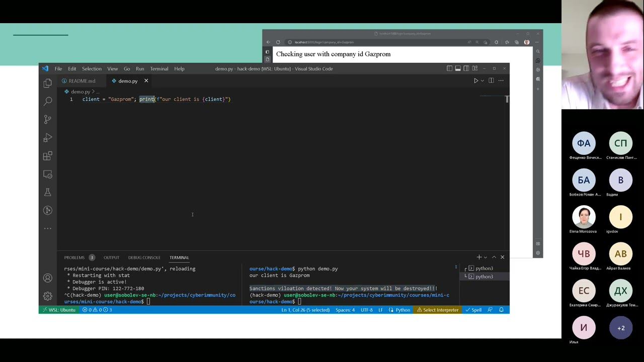Switch to OUTPUT panel tab
This screenshot has height=362, width=644.
coord(111,257)
